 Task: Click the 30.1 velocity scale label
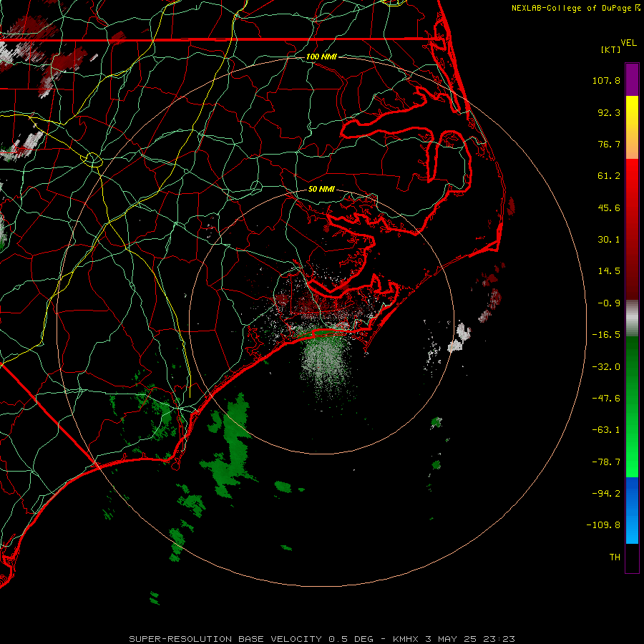609,240
